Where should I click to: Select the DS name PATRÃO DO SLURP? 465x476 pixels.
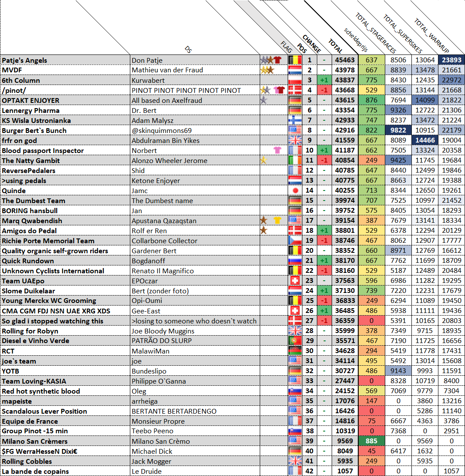coord(162,340)
